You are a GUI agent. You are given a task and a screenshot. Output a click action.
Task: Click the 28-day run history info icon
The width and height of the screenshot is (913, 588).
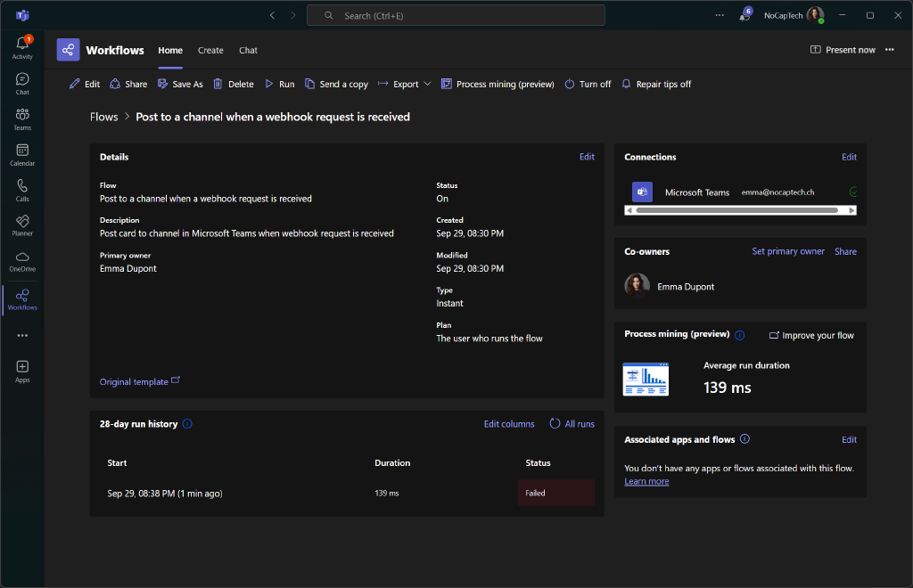[x=187, y=424]
